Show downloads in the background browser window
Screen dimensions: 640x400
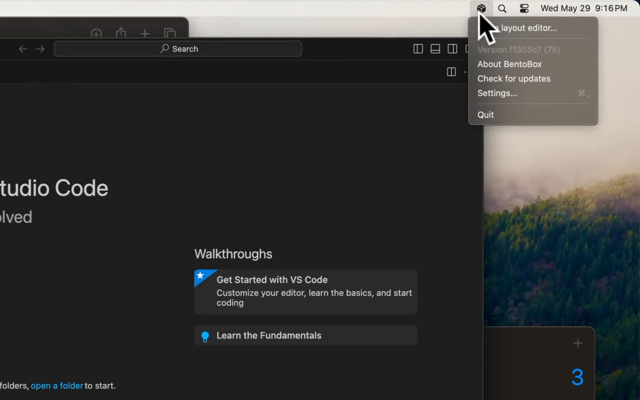[96, 33]
